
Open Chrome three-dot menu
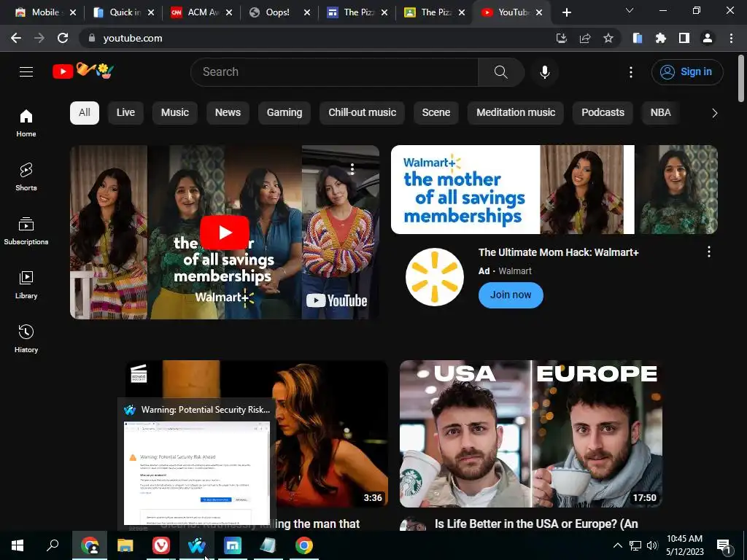(731, 38)
